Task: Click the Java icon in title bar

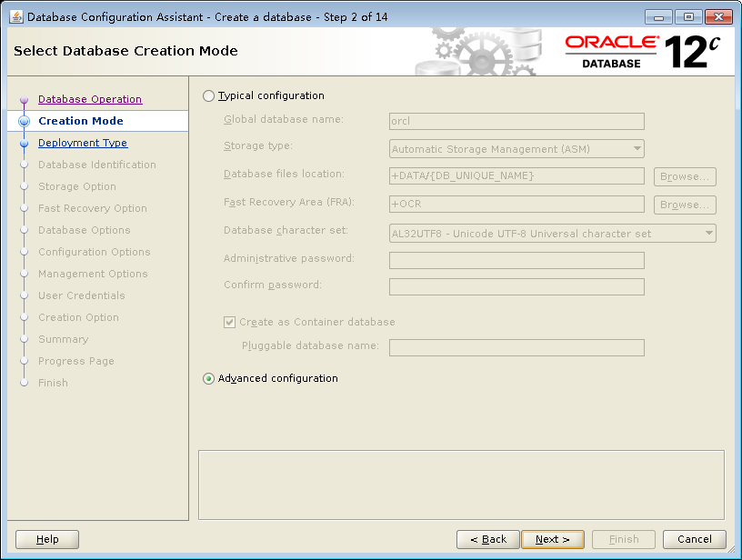Action: tap(16, 16)
